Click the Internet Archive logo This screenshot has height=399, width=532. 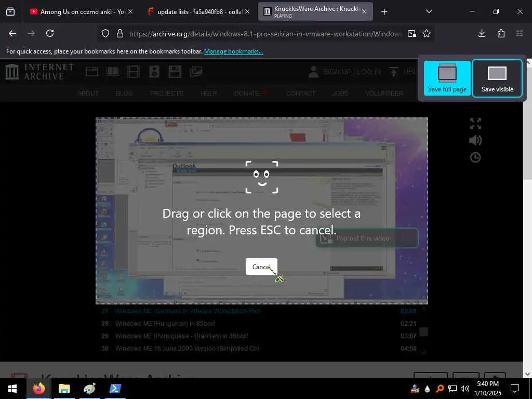point(39,72)
